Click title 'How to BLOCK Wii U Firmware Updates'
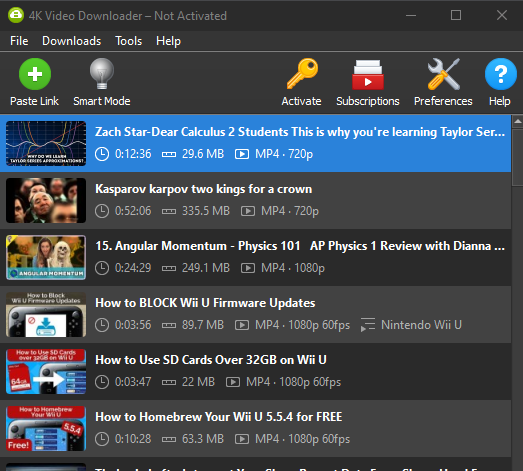Viewport: 523px width, 471px height. [205, 303]
